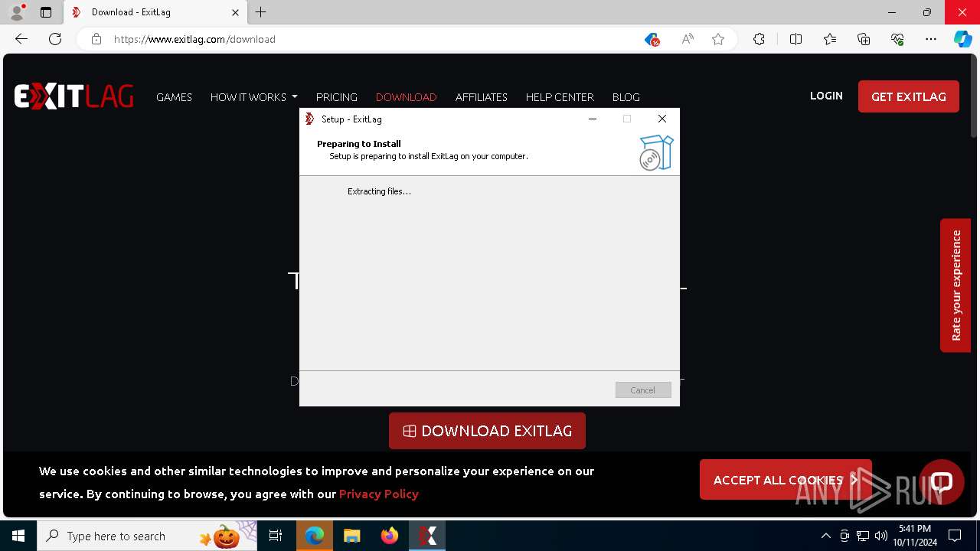Open Task View on taskbar
Image resolution: width=980 pixels, height=551 pixels.
click(276, 536)
